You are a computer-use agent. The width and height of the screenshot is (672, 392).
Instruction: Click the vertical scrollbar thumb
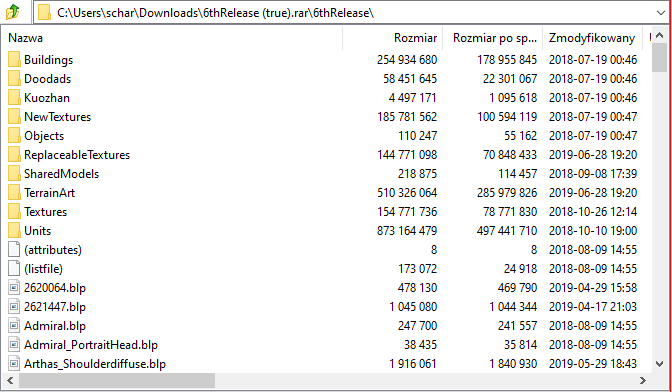(x=660, y=58)
